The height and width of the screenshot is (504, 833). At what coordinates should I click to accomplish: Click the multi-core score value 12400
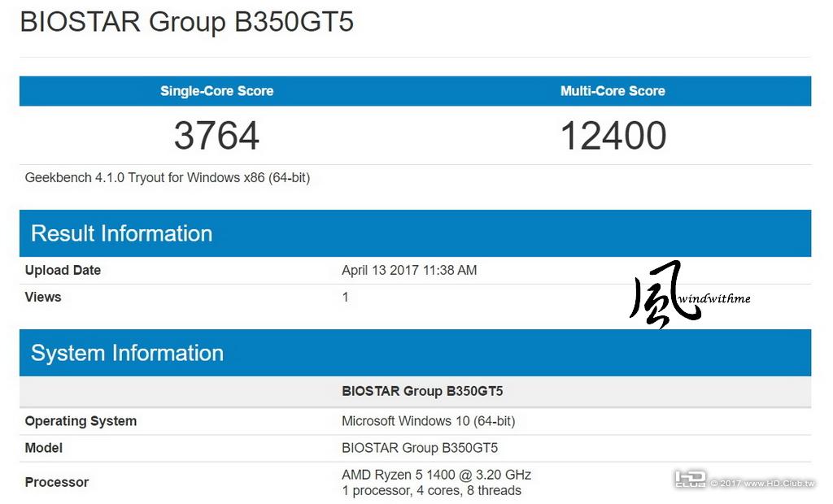[x=613, y=136]
